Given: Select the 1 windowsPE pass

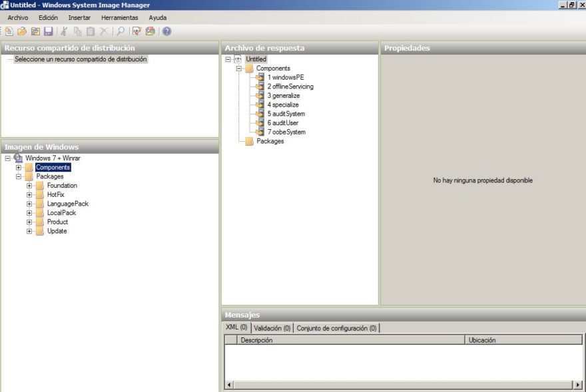Looking at the screenshot, I should (286, 77).
